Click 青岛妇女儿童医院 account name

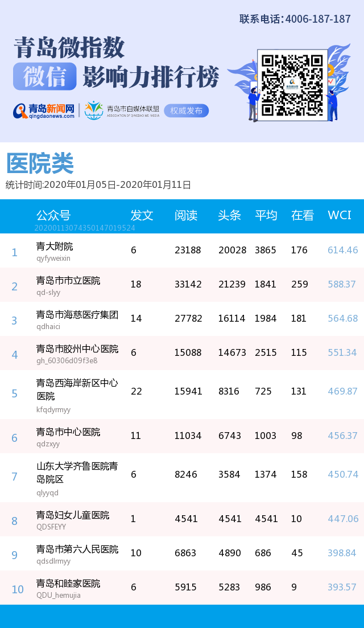pyautogui.click(x=73, y=515)
